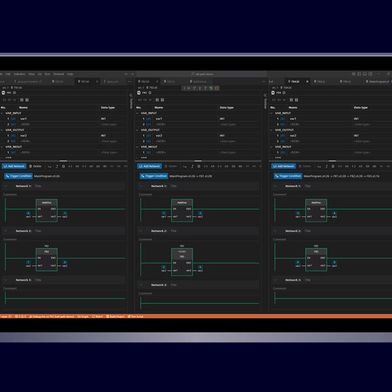Select the Network 1 function block, right pane
The height and width of the screenshot is (392, 392).
coord(316,211)
